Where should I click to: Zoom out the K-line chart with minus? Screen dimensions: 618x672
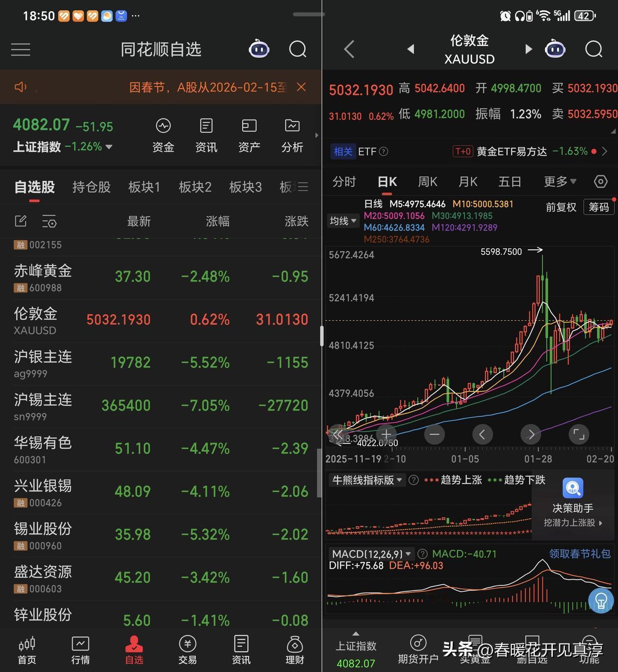click(x=434, y=435)
